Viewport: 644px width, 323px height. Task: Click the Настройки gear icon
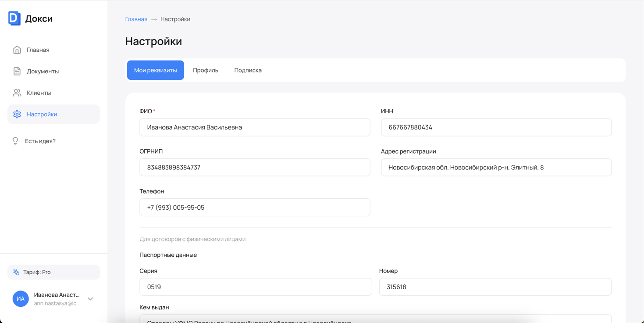coord(17,114)
